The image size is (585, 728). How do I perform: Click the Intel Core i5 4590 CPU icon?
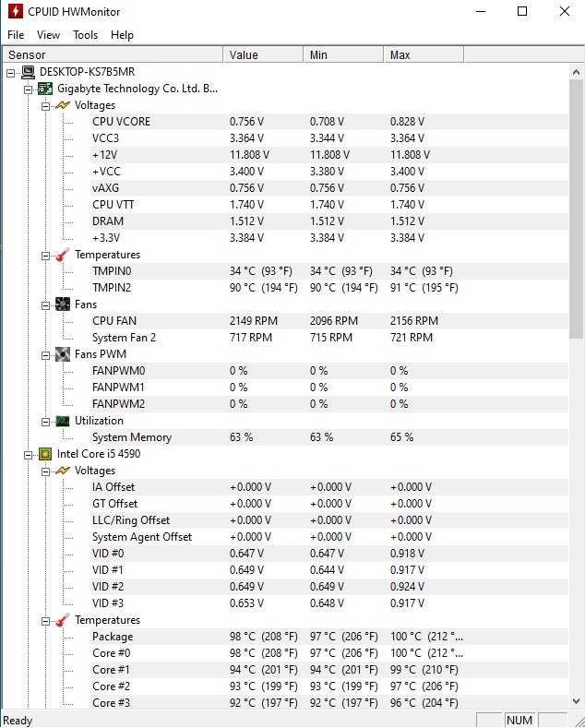click(45, 454)
